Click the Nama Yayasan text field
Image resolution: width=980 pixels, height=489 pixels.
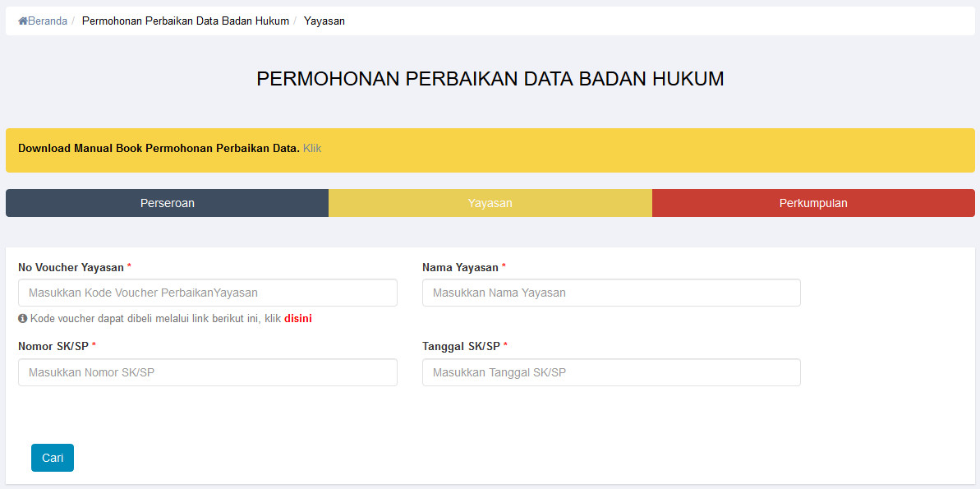(x=611, y=293)
